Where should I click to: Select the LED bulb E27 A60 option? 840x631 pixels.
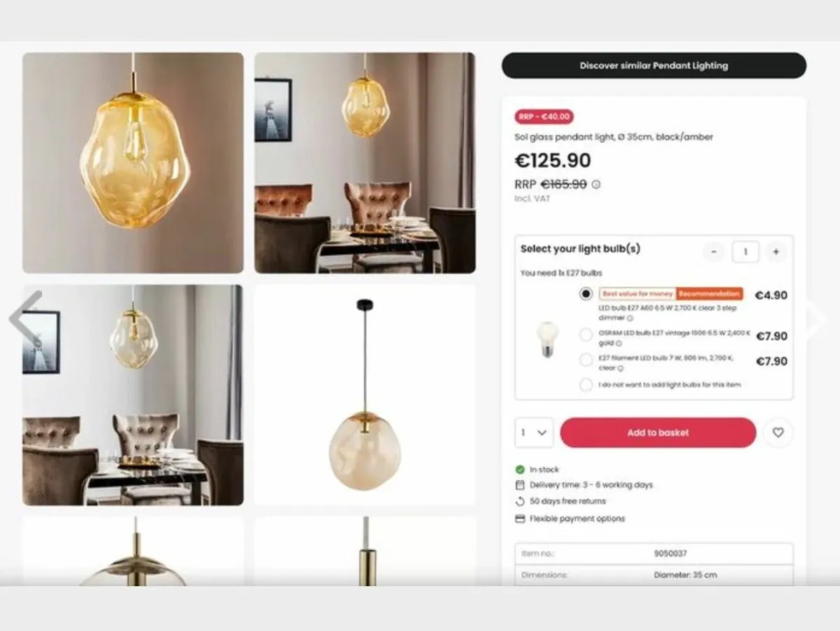click(586, 294)
